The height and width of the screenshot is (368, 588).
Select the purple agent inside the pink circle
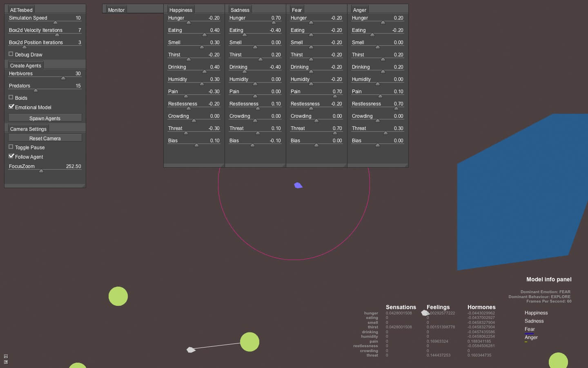(x=298, y=186)
